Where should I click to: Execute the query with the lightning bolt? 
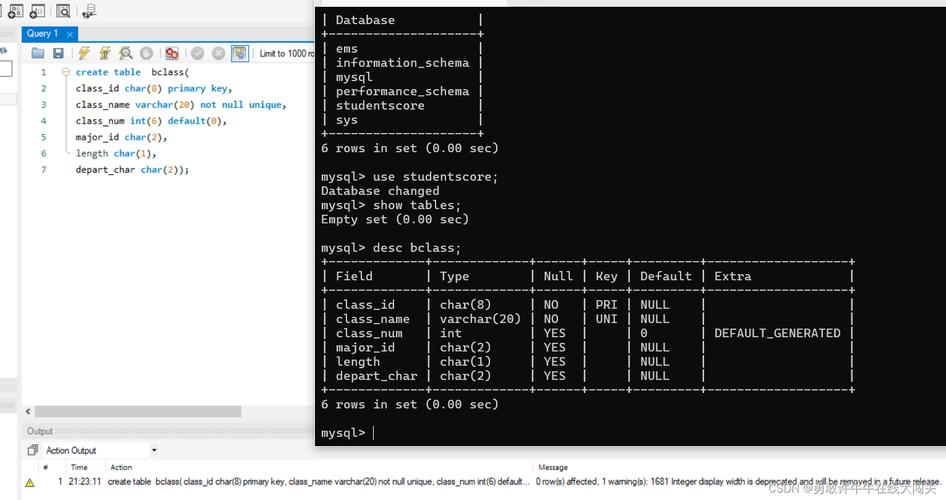84,53
